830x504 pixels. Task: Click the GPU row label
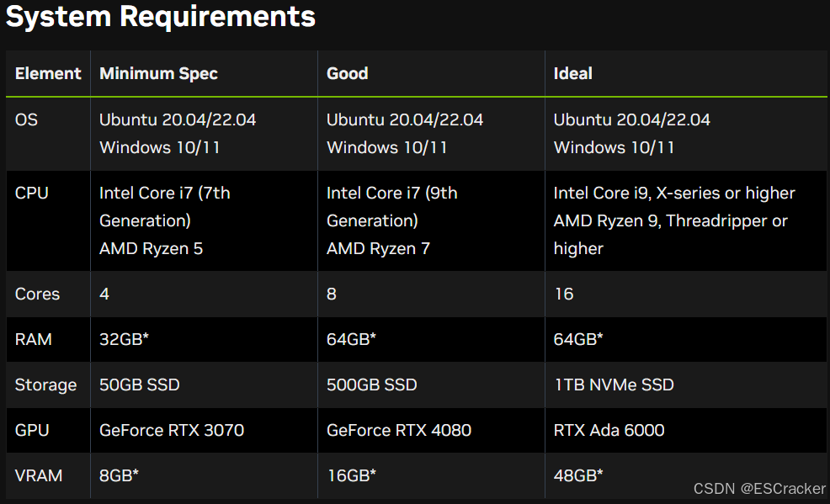click(x=32, y=430)
